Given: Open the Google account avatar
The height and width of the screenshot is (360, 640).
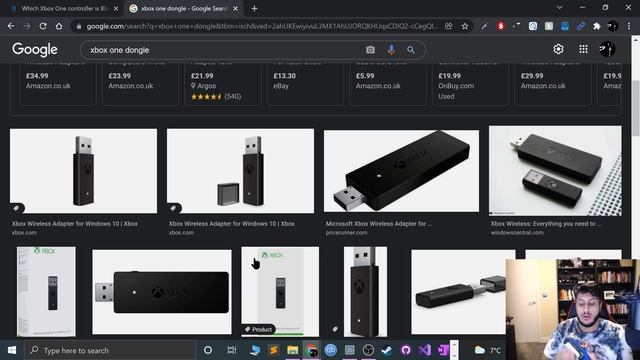Looking at the screenshot, I should pos(607,49).
